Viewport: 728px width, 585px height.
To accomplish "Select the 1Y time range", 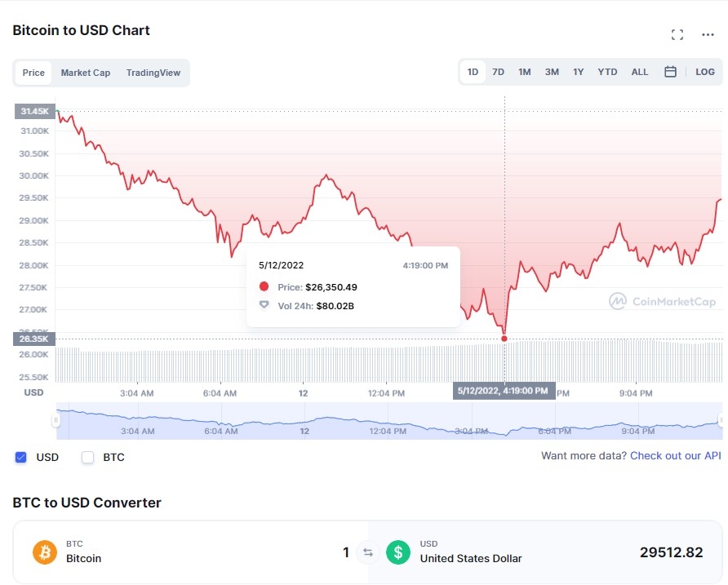I will (x=578, y=72).
